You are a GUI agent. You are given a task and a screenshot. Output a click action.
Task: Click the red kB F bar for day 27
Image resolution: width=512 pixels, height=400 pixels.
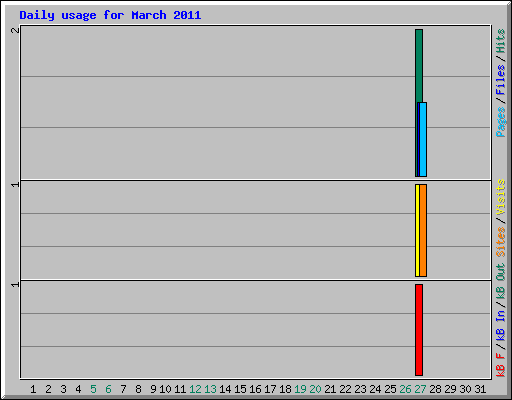[x=419, y=330]
